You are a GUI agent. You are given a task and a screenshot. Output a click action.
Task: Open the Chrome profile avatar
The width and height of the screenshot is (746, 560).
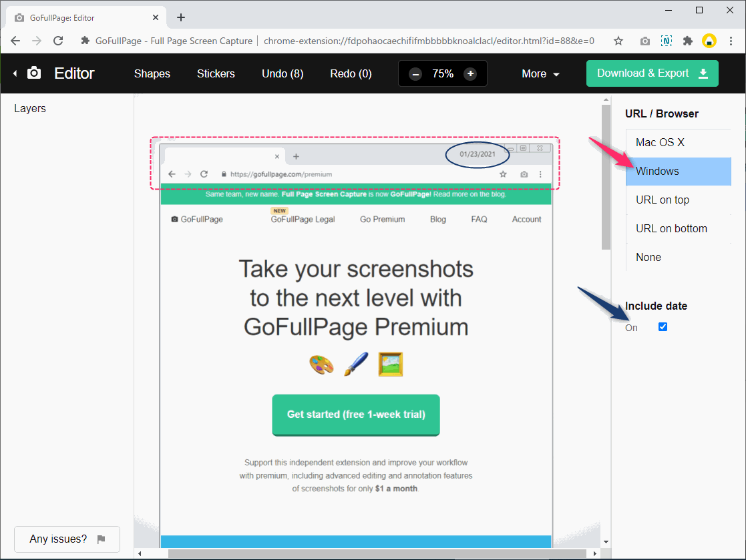tap(709, 41)
